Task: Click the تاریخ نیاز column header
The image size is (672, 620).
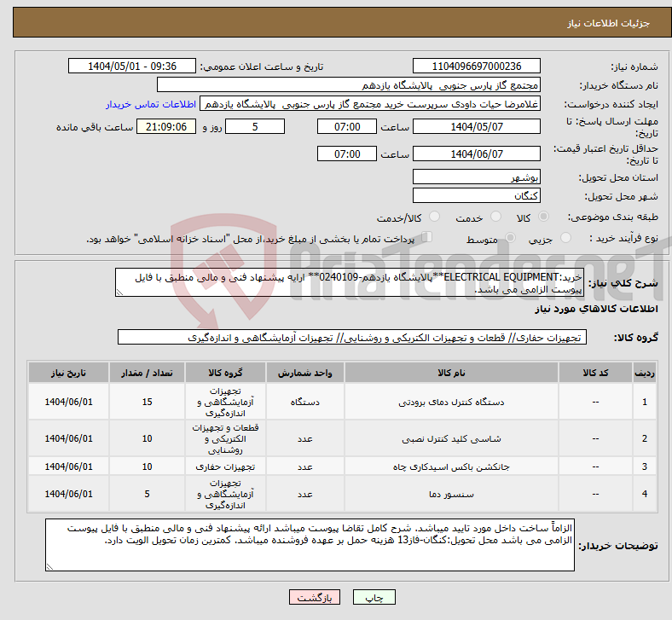Action: pyautogui.click(x=68, y=373)
